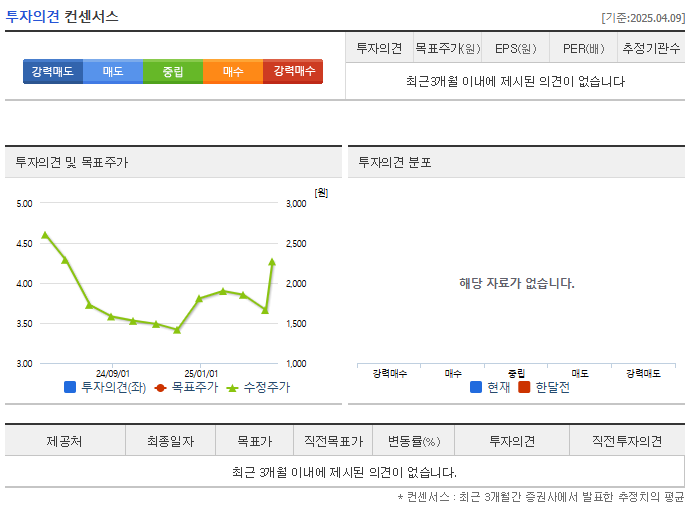Click the 직전투자의견 column header

coord(627,441)
